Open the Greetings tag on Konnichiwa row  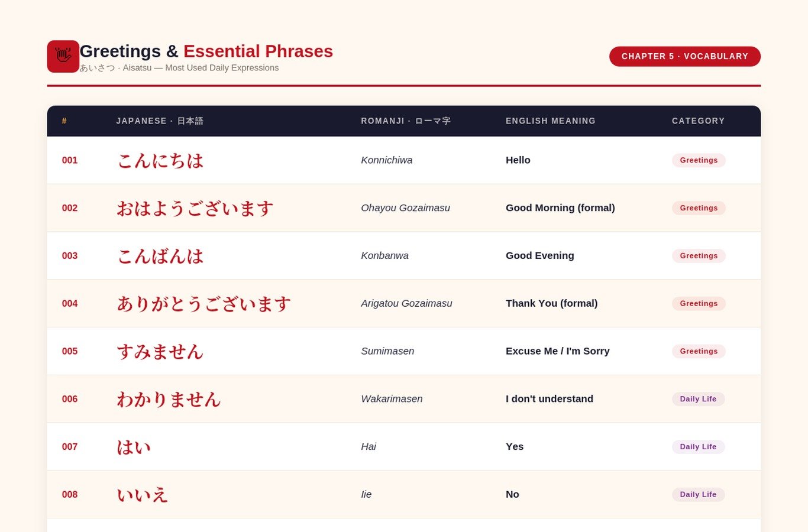pos(699,160)
